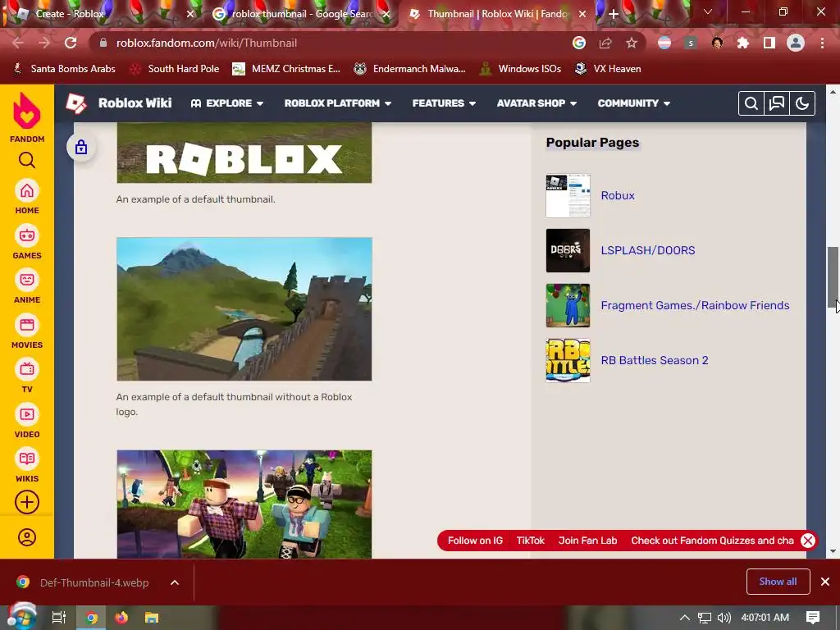Open LSPLASH/DOORS page link
Viewport: 840px width, 630px height.
tap(648, 250)
